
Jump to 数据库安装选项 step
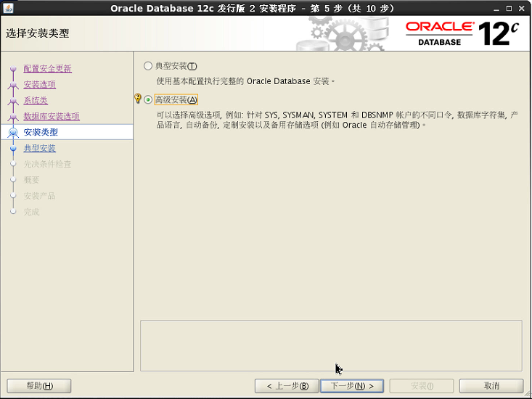[52, 116]
